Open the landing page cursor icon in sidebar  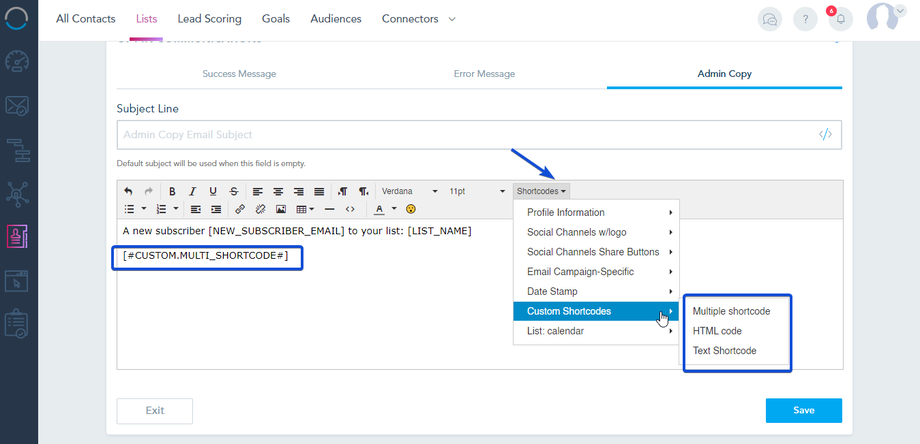coord(18,280)
